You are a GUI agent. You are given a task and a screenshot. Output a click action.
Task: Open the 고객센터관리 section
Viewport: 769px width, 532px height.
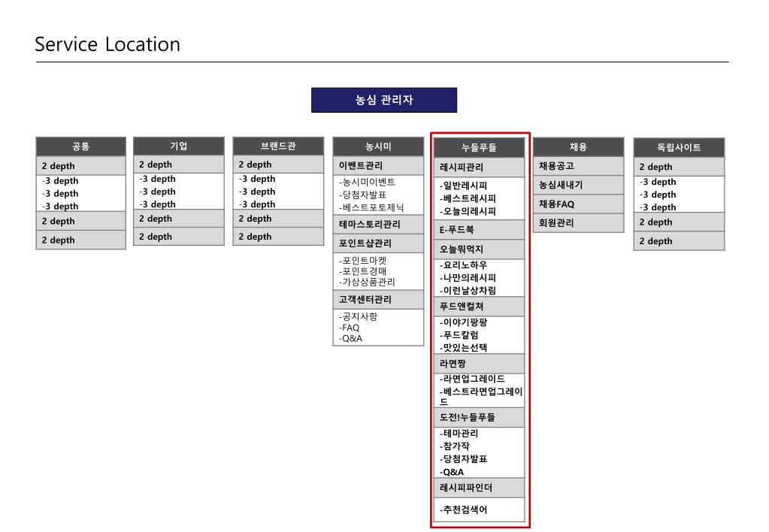point(378,300)
